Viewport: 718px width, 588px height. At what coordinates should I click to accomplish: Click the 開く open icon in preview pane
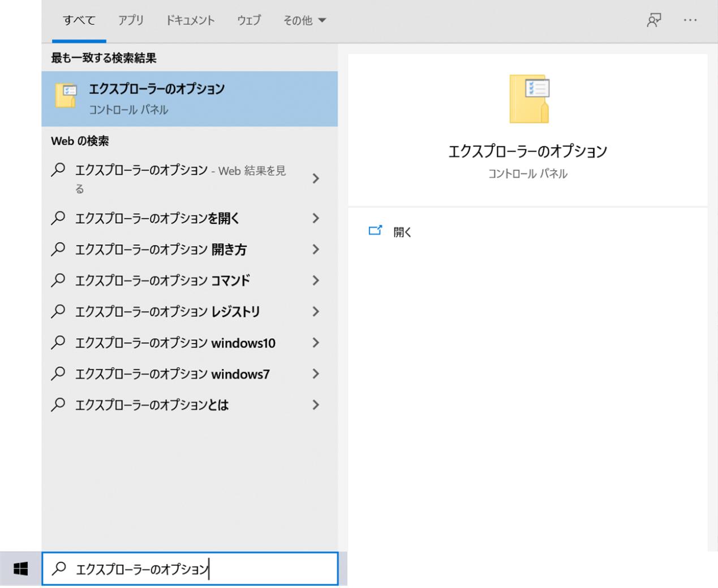coord(375,231)
